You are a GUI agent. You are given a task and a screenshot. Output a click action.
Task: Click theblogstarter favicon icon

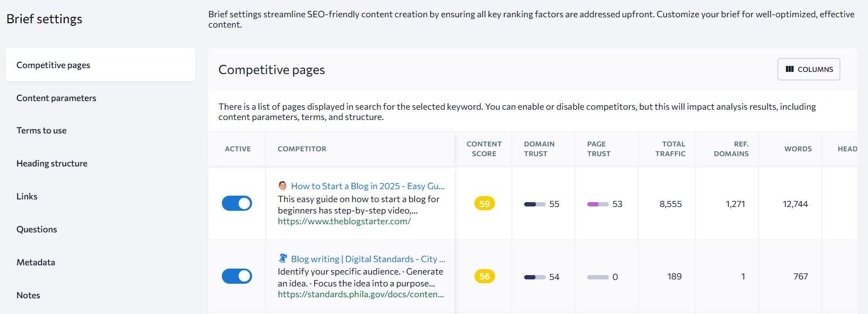(x=282, y=186)
